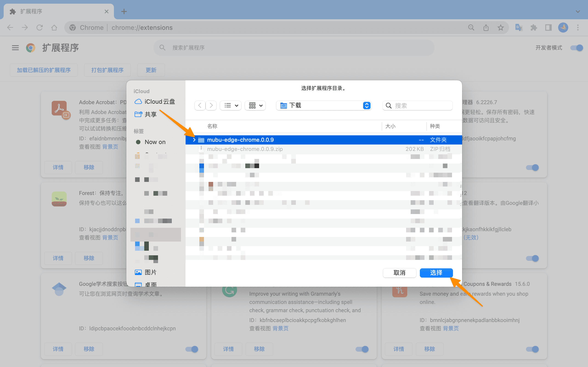Click the bookmark star icon
Image resolution: width=588 pixels, height=367 pixels.
(x=500, y=28)
